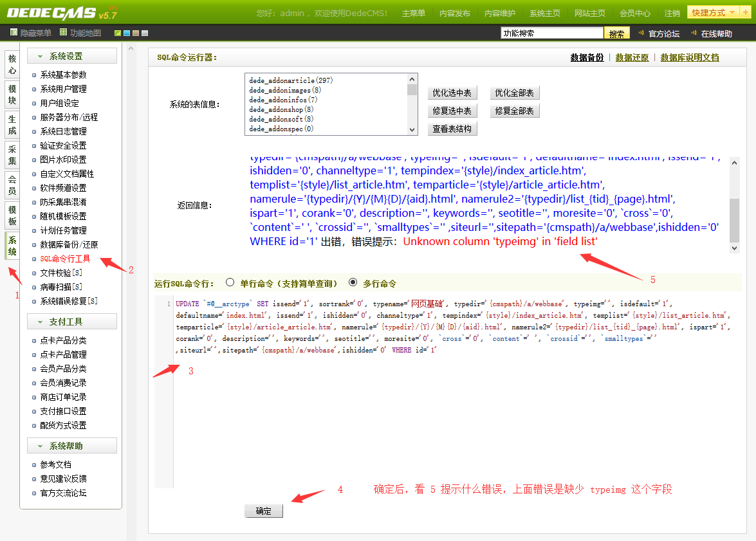The height and width of the screenshot is (541, 756).
Task: Select the 多行命令 radio option
Action: coord(352,282)
